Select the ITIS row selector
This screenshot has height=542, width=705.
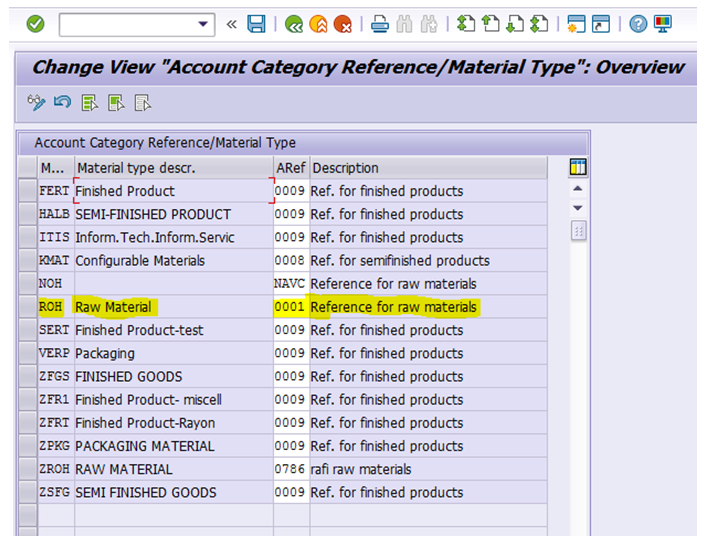[27, 237]
